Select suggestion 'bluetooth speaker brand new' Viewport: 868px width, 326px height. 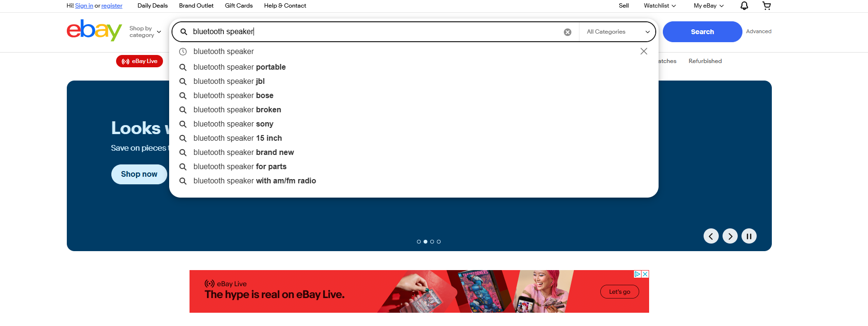(244, 153)
